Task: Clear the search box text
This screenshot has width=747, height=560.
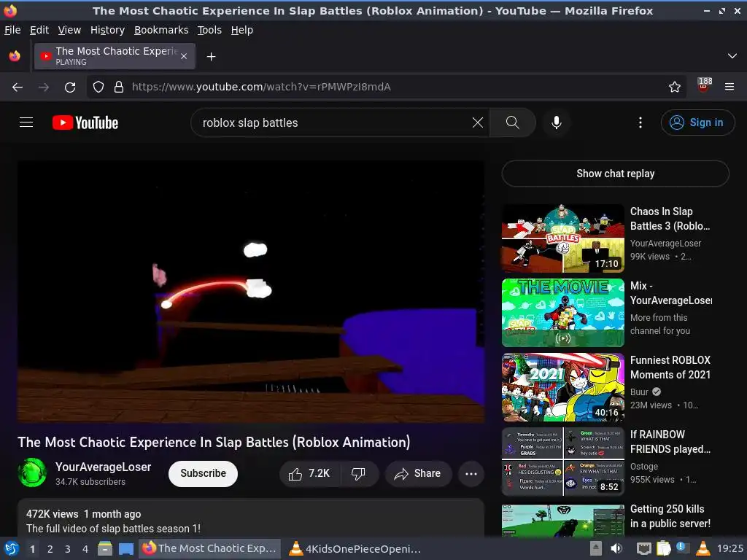Action: click(x=477, y=122)
